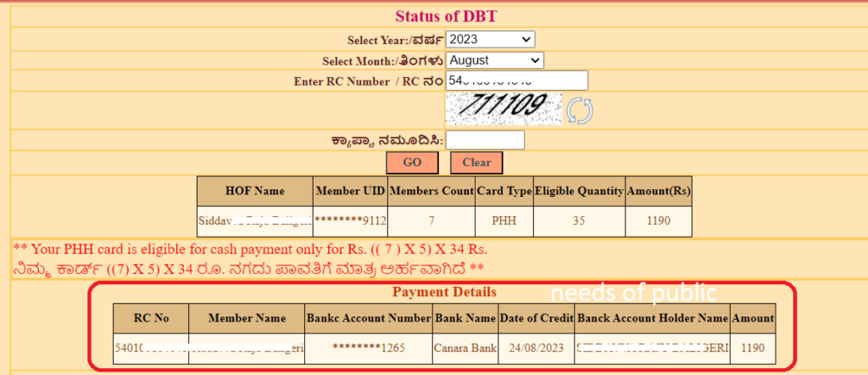Click the captcha refresh arrows icon
Image resolution: width=868 pixels, height=375 pixels.
coord(579,110)
